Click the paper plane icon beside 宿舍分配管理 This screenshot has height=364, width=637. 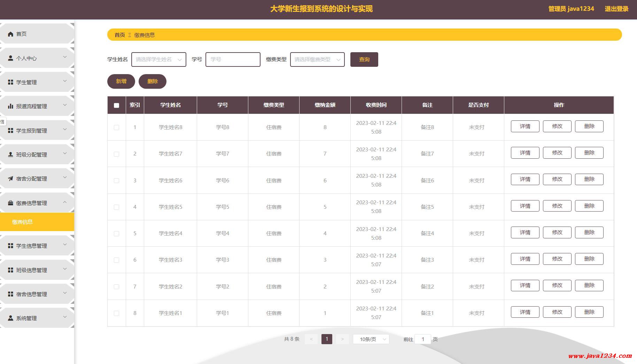point(10,179)
